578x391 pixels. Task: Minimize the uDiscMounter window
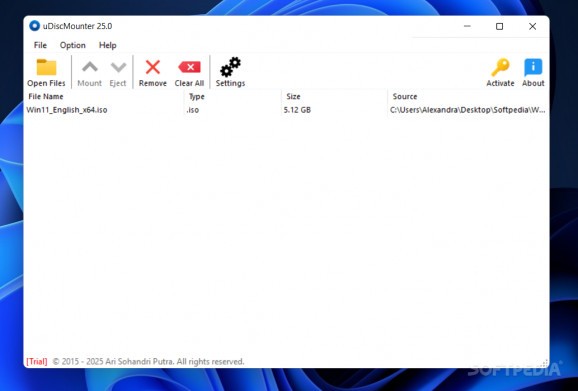467,26
